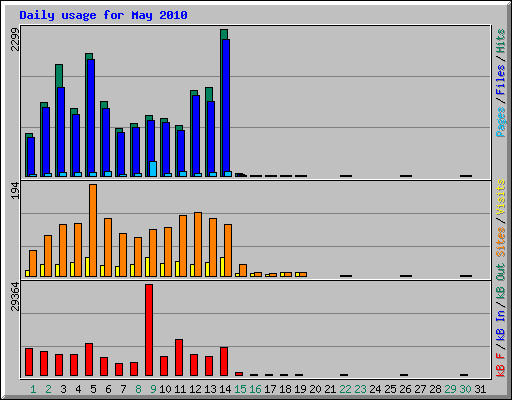Click the tallest orange Sites bar for day 5

coord(93,230)
